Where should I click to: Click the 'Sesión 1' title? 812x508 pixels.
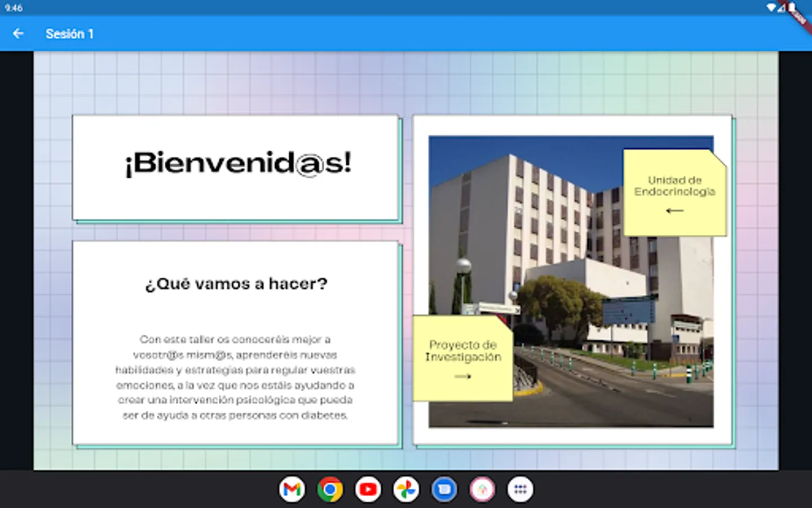pos(69,34)
